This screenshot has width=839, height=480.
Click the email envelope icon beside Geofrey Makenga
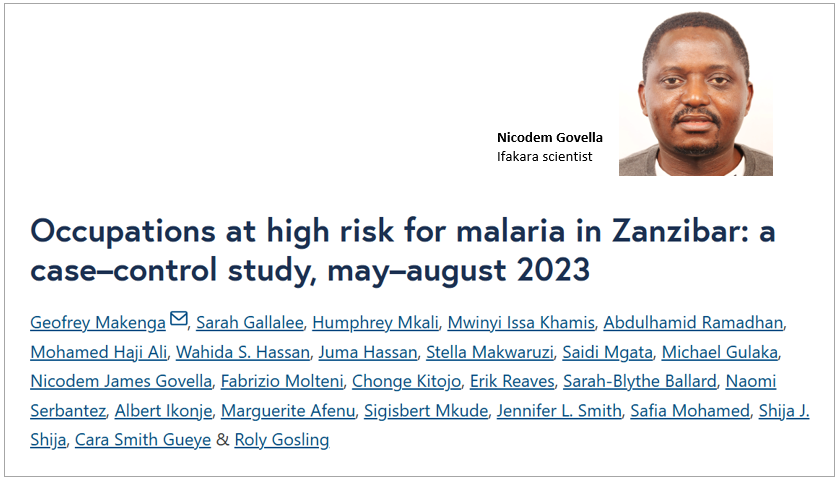179,320
